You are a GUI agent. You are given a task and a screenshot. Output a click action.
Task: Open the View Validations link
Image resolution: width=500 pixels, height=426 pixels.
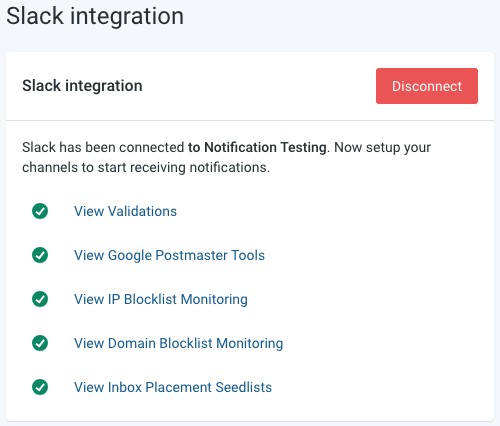pyautogui.click(x=125, y=211)
